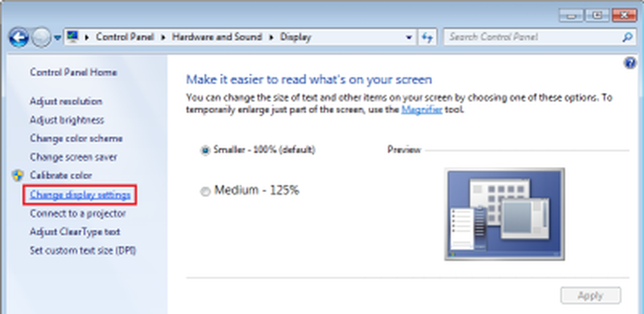Select the Smaller - 100% (default) option
The width and height of the screenshot is (644, 314).
(x=205, y=150)
